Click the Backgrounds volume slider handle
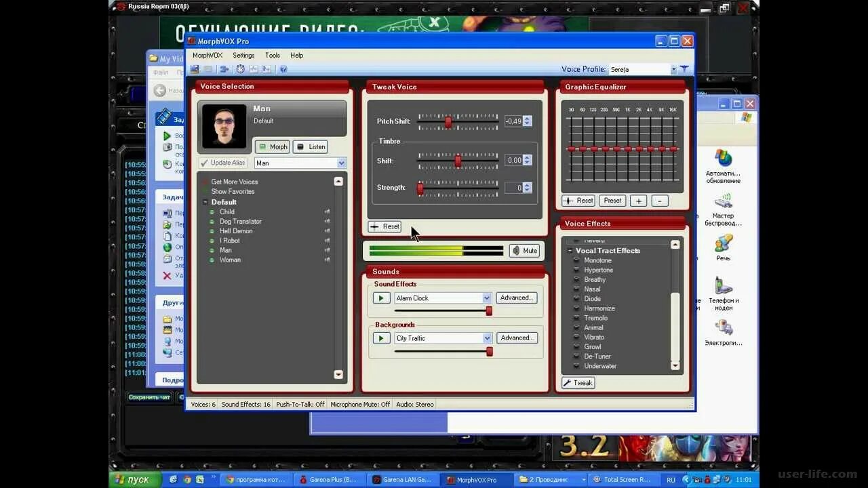Viewport: 868px width, 488px height. (x=489, y=352)
